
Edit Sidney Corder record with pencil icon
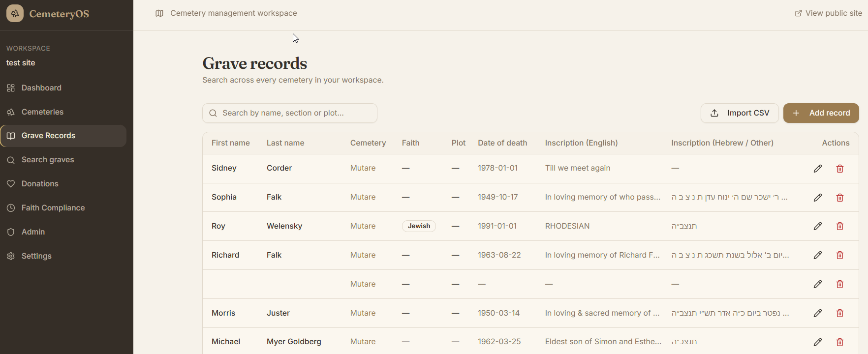click(x=818, y=169)
